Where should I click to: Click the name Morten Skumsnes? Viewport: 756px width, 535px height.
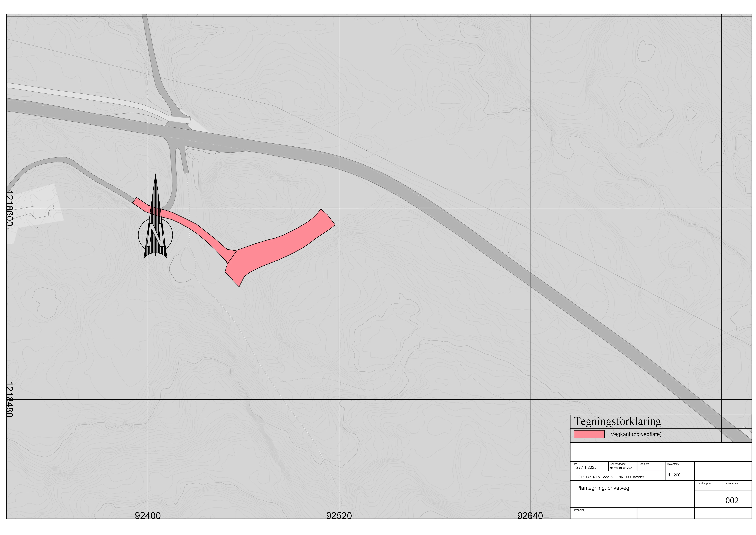621,468
